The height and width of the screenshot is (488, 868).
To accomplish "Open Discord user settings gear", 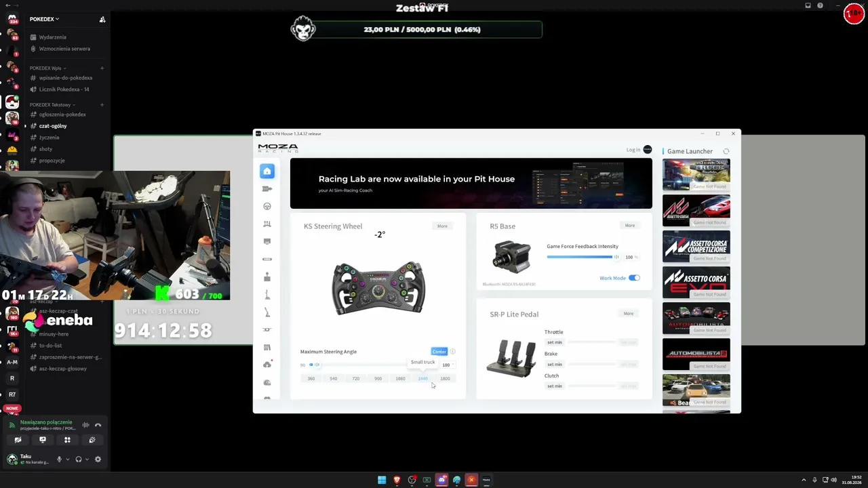I will tap(98, 460).
